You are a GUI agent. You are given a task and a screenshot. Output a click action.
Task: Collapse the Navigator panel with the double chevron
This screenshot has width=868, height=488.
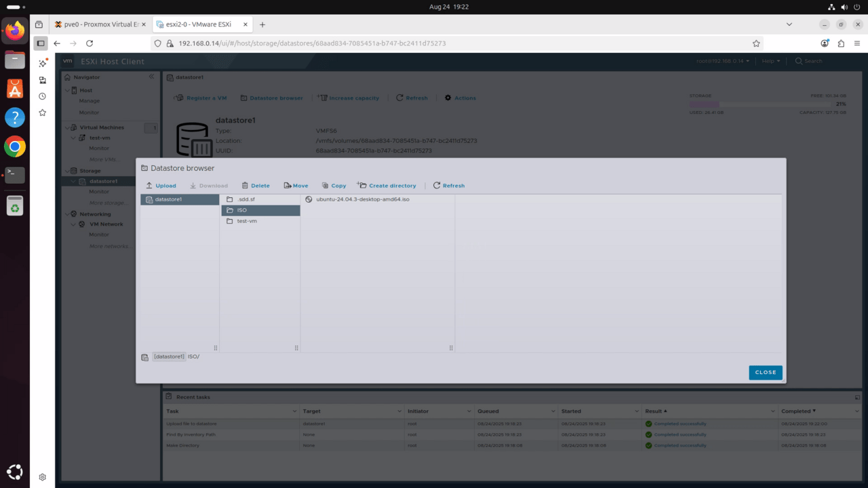coord(151,77)
